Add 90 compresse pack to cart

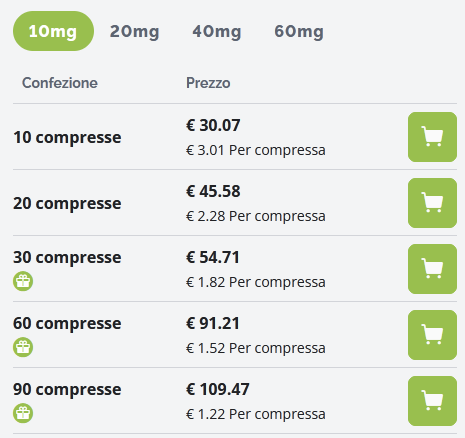432,401
